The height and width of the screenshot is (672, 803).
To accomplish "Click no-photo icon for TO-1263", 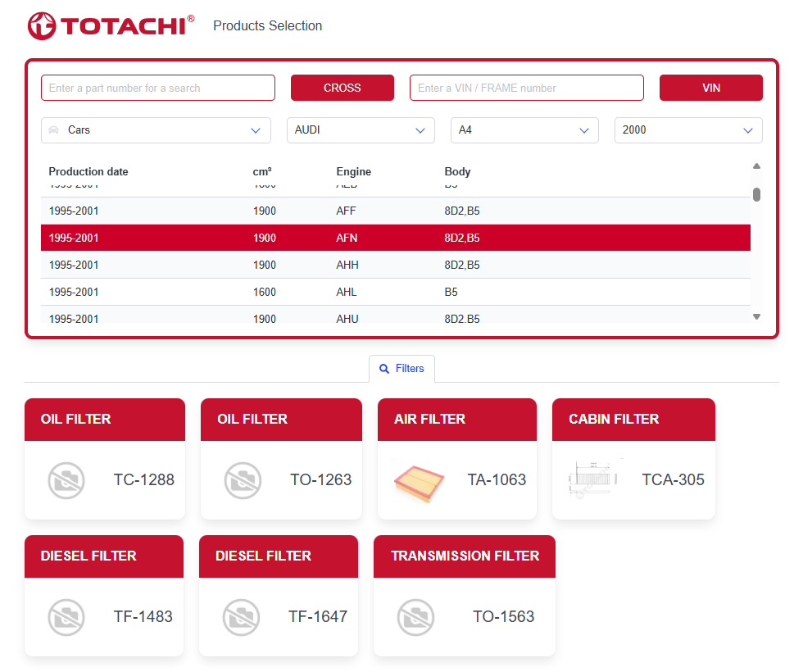I will tap(243, 480).
